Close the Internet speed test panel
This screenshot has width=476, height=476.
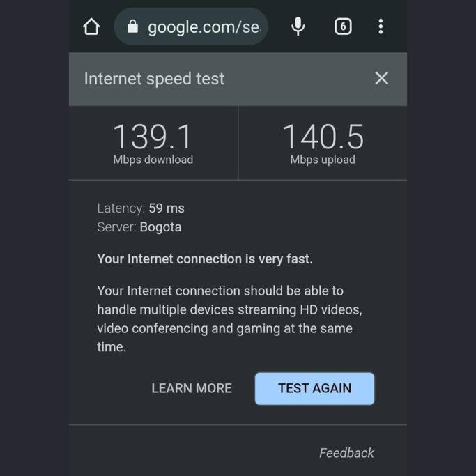pyautogui.click(x=381, y=78)
